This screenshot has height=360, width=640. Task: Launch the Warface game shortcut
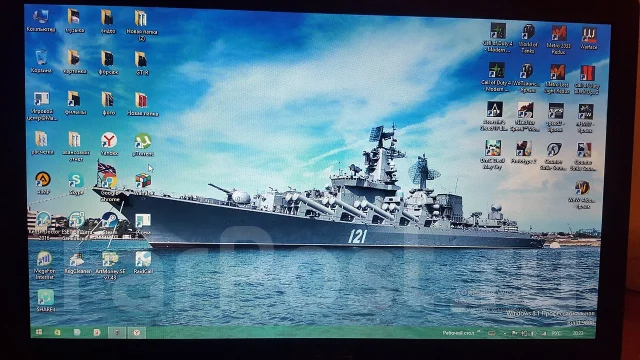(589, 38)
